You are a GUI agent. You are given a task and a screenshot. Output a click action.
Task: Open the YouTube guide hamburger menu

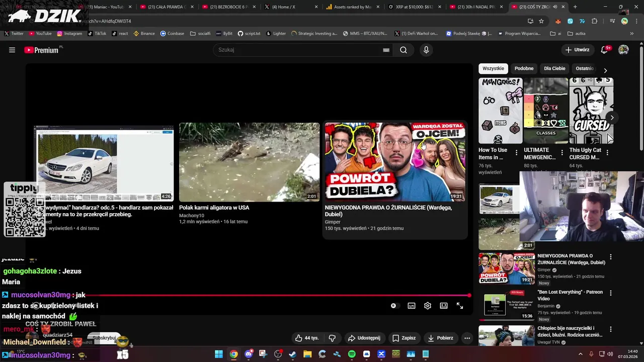[12, 50]
